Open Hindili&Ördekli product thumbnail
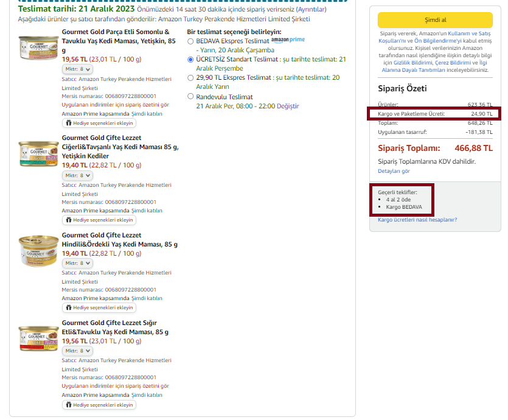Screen dimensions: 508x420 coord(38,251)
